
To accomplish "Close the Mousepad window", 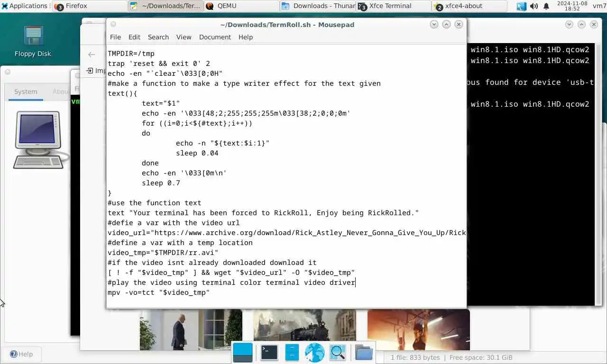I will (x=459, y=24).
